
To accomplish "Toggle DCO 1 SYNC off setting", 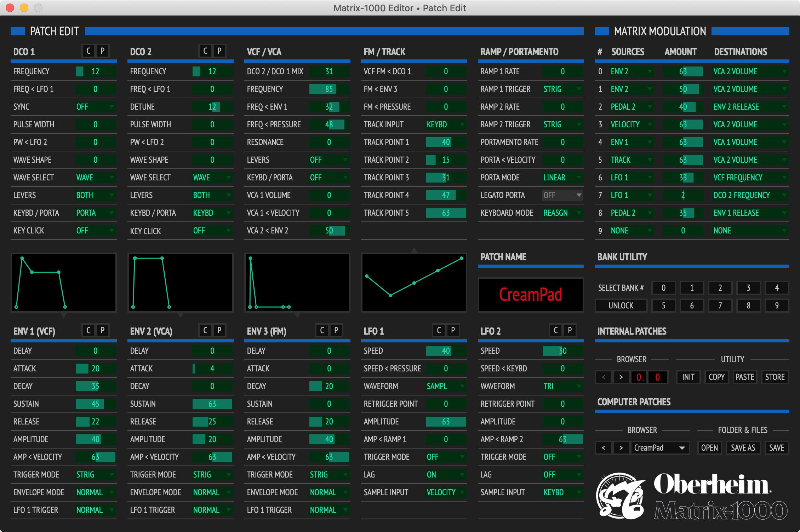I will coord(95,107).
